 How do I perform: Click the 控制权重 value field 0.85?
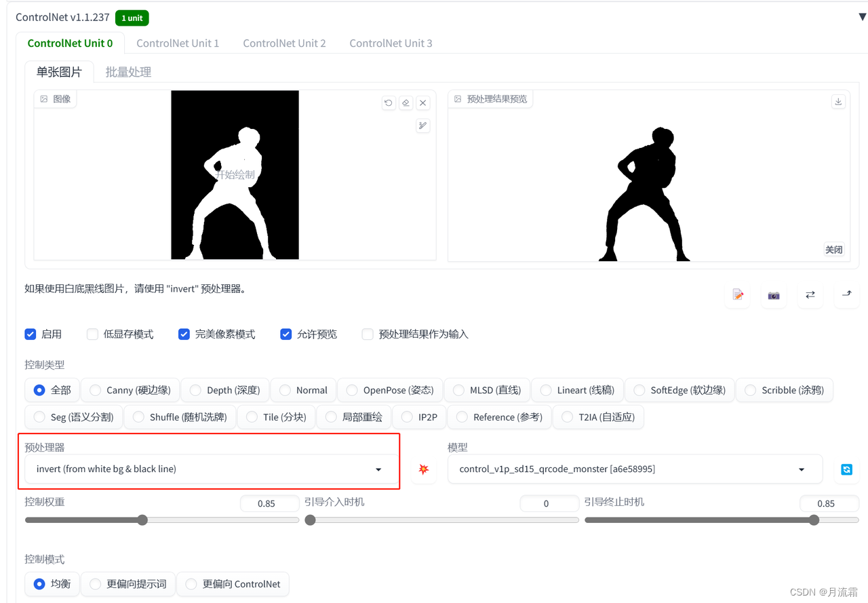tap(269, 503)
